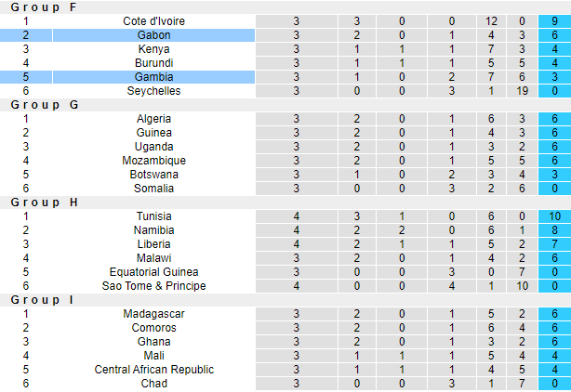Click Sao Tome & Principe
Image resolution: width=571 pixels, height=392 pixels.
(x=153, y=286)
